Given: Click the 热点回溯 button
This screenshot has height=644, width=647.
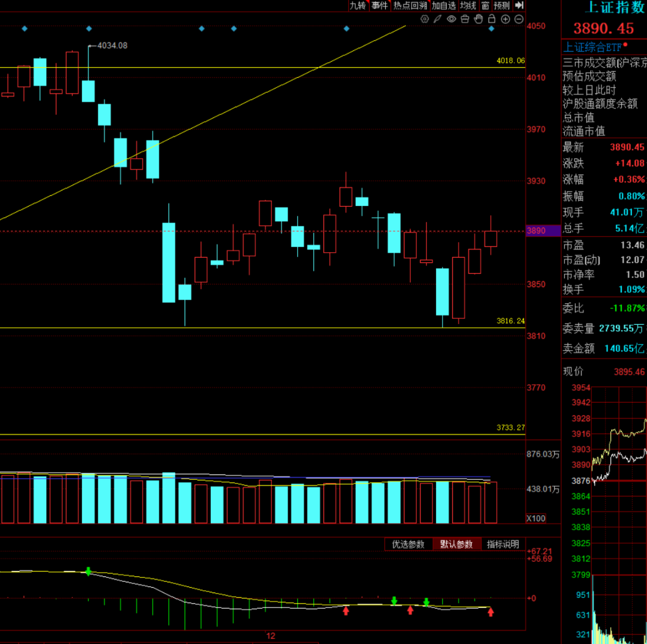Looking at the screenshot, I should point(410,5).
